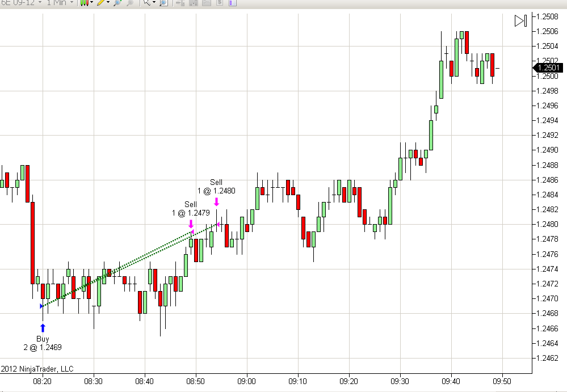The width and height of the screenshot is (567, 392).
Task: Click the 1.2508 price axis label
Action: [x=547, y=16]
